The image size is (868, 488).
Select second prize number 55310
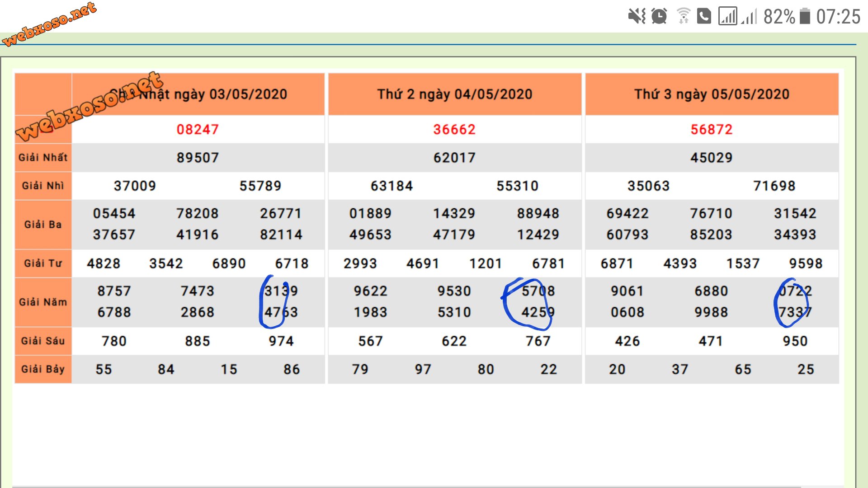(518, 186)
